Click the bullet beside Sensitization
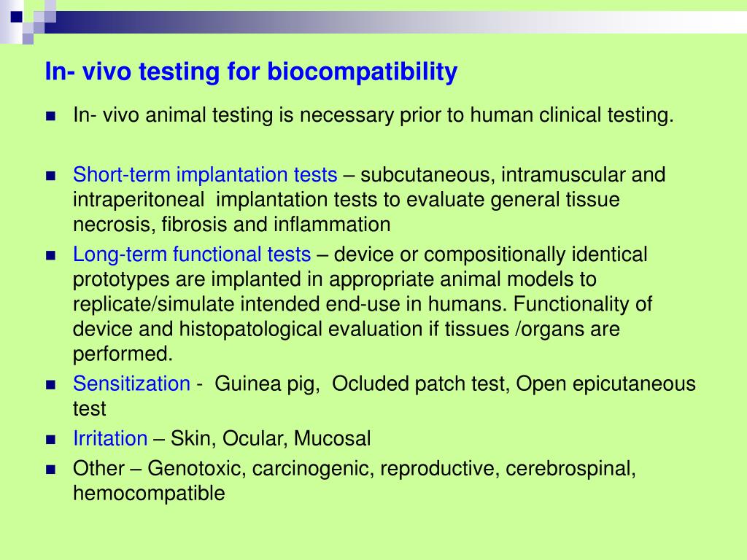 tap(51, 385)
